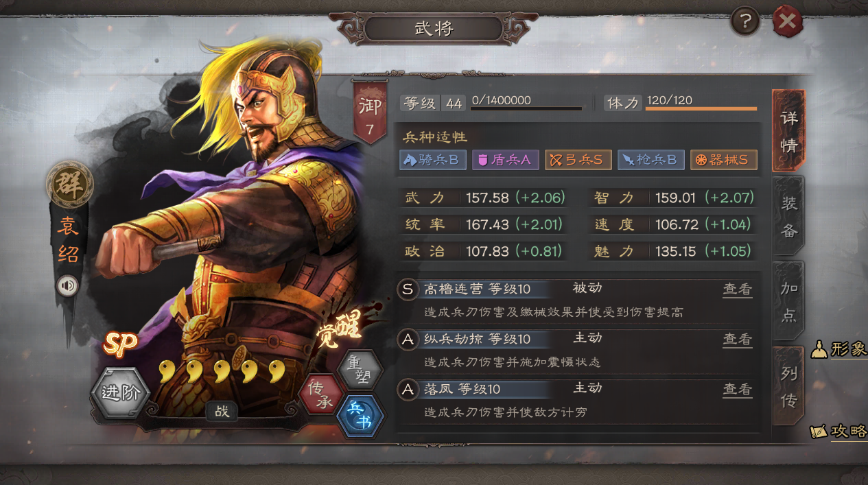Open the 形象 appearance icon
868x485 pixels.
[840, 349]
